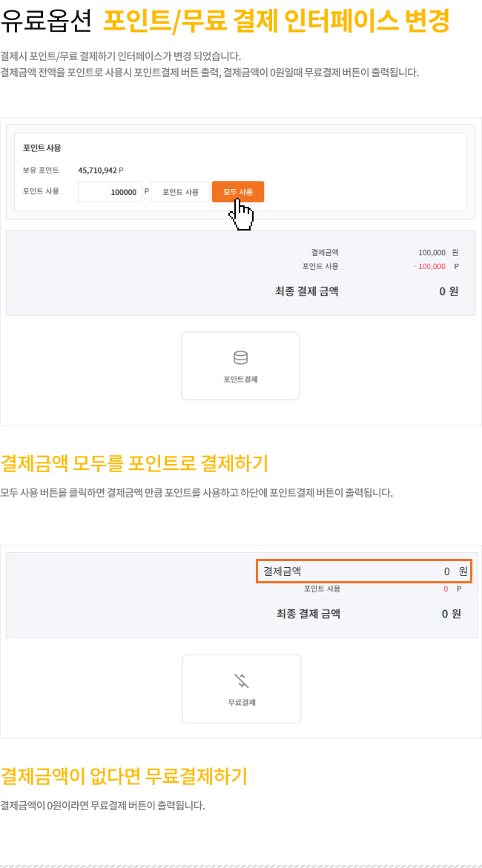Click the orange 모두 사용 button
The image size is (482, 868).
[x=238, y=191]
